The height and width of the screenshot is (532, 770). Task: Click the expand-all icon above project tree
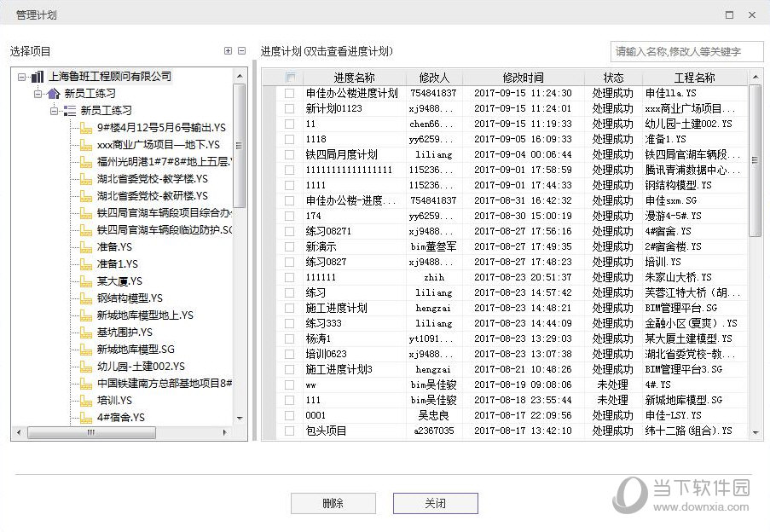[x=228, y=51]
